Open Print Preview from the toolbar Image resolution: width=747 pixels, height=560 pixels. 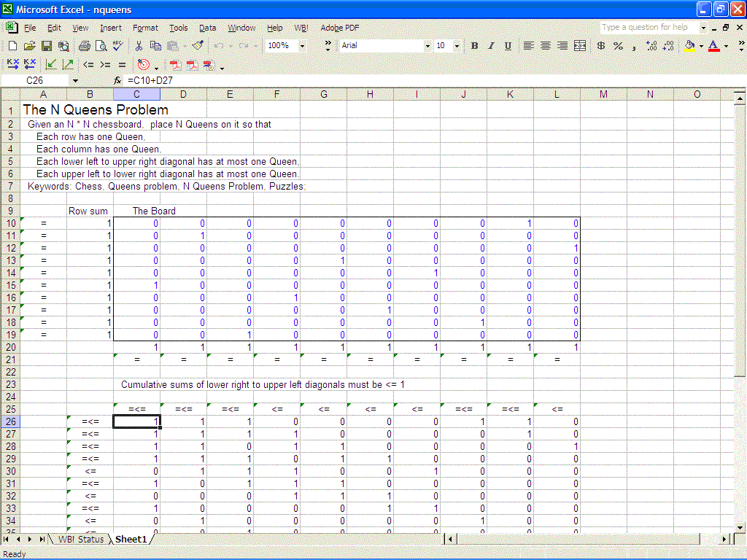pos(101,46)
